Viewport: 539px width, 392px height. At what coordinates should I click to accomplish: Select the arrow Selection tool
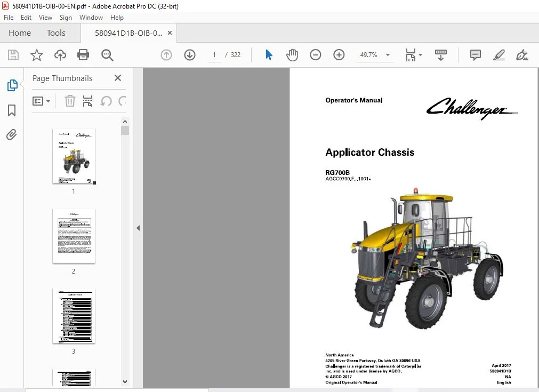[269, 55]
